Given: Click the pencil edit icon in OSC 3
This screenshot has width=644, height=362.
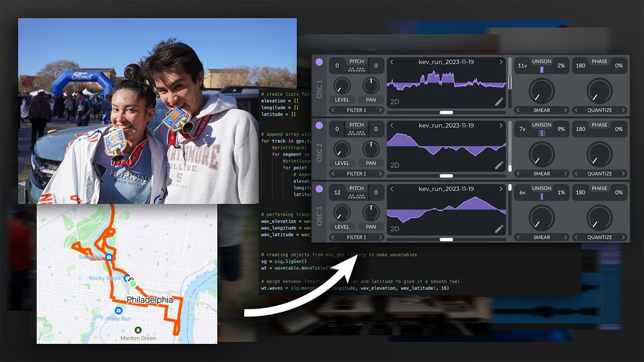Looking at the screenshot, I should pos(499,229).
